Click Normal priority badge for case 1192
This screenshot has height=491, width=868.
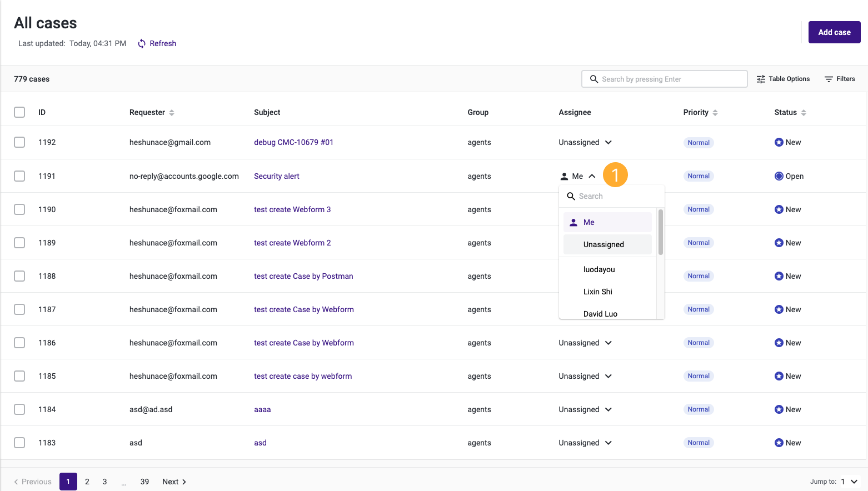point(699,143)
